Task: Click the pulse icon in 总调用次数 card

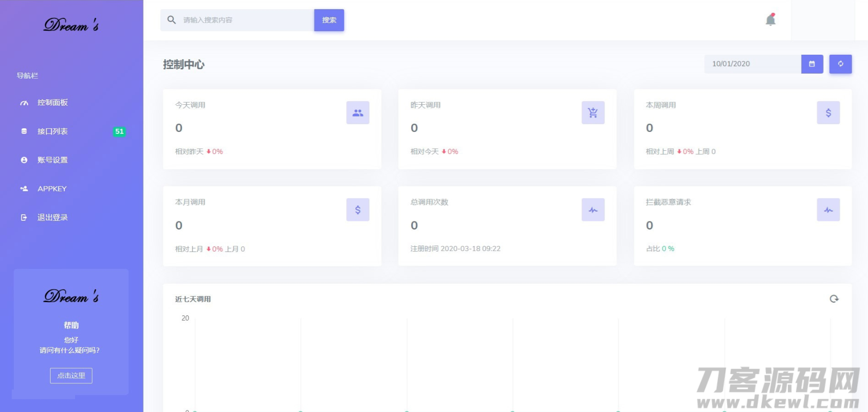Action: [593, 210]
